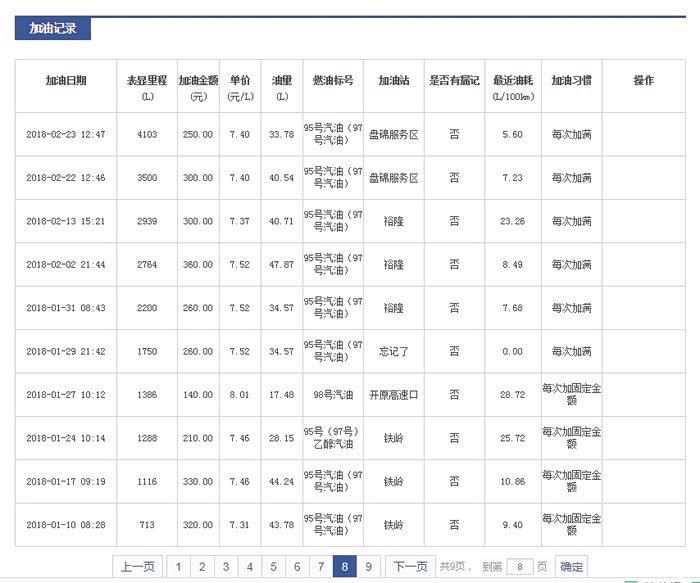Click the 98号汽油 fuel type cell

pos(331,395)
